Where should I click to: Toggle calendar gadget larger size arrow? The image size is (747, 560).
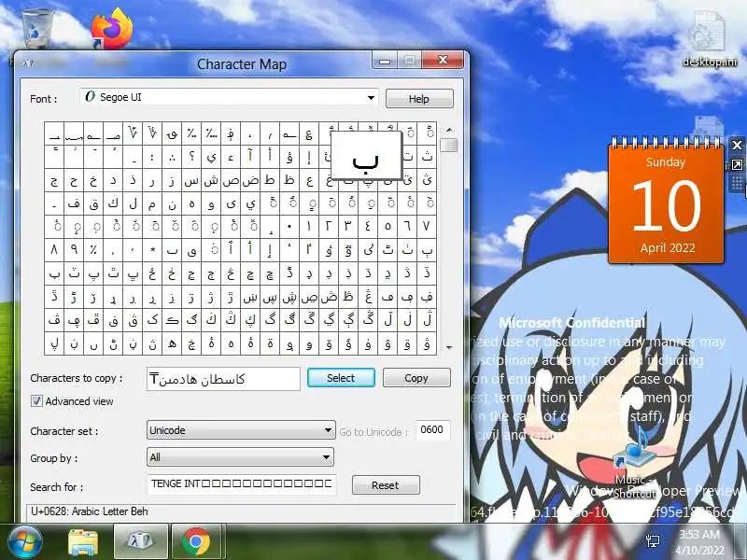pyautogui.click(x=737, y=165)
